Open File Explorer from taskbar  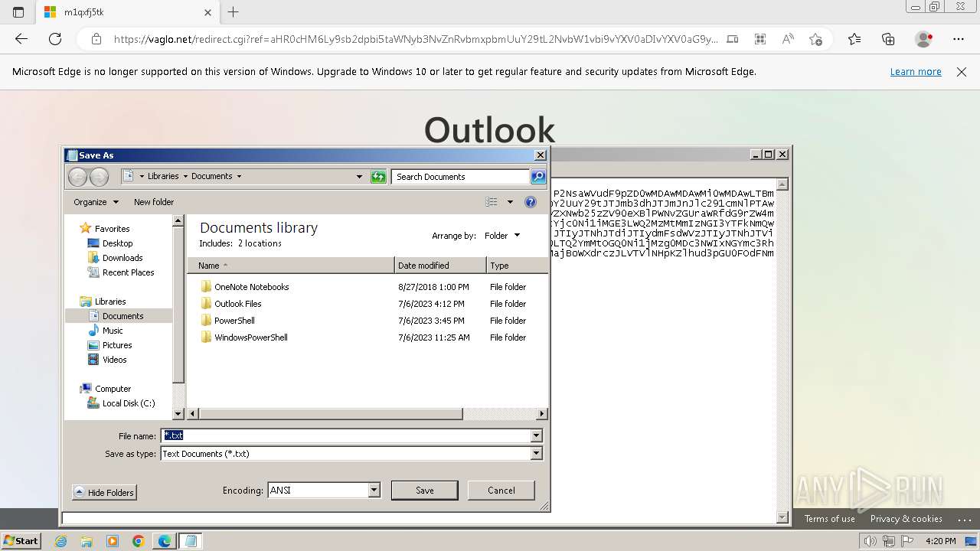coord(87,541)
